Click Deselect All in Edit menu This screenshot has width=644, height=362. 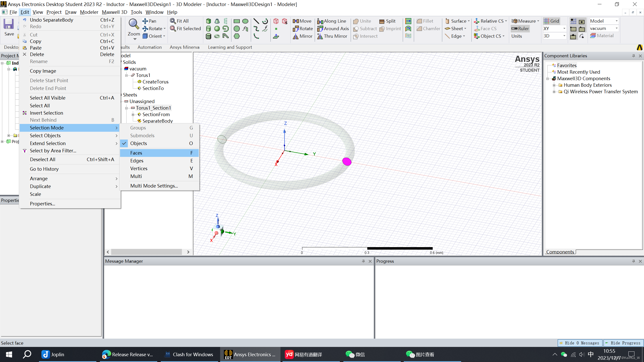point(43,159)
